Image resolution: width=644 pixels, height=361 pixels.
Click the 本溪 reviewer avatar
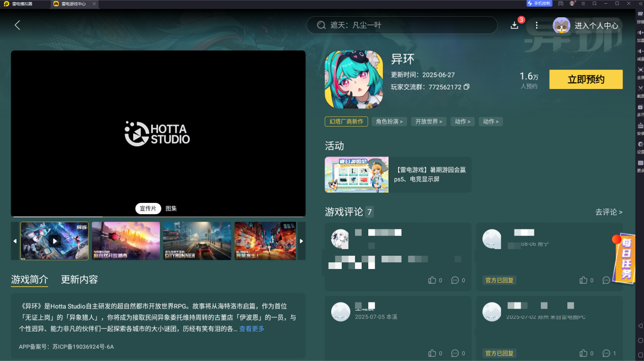point(340,312)
